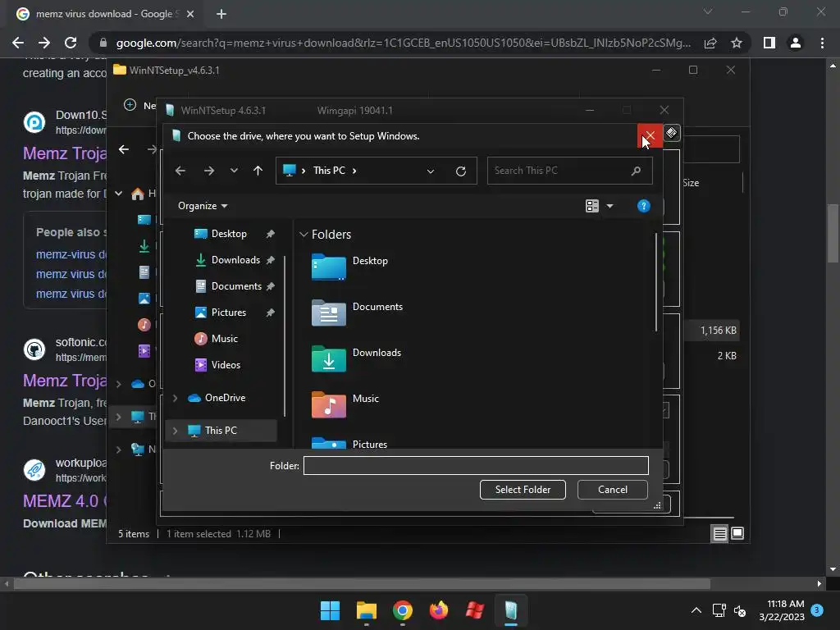Expand the OneDrive tree node
Viewport: 840px width, 630px height.
[175, 398]
